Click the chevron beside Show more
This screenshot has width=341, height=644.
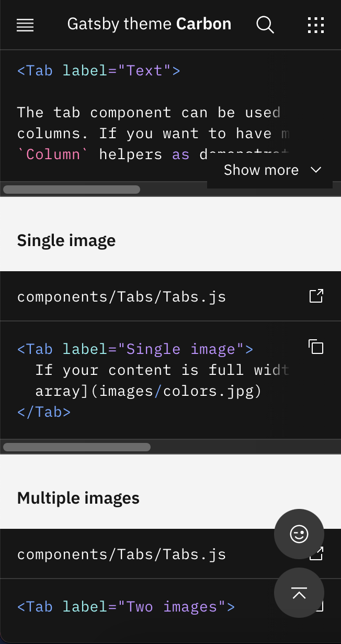coord(316,170)
